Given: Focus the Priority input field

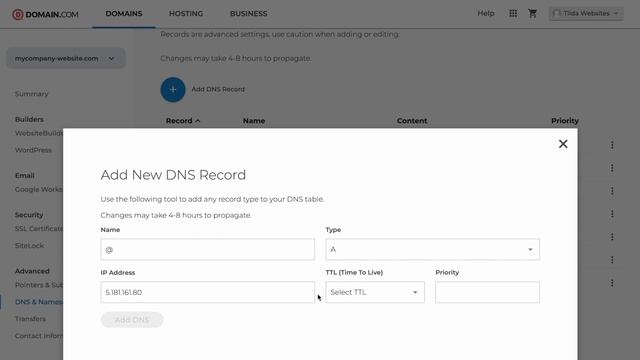Looking at the screenshot, I should click(487, 292).
